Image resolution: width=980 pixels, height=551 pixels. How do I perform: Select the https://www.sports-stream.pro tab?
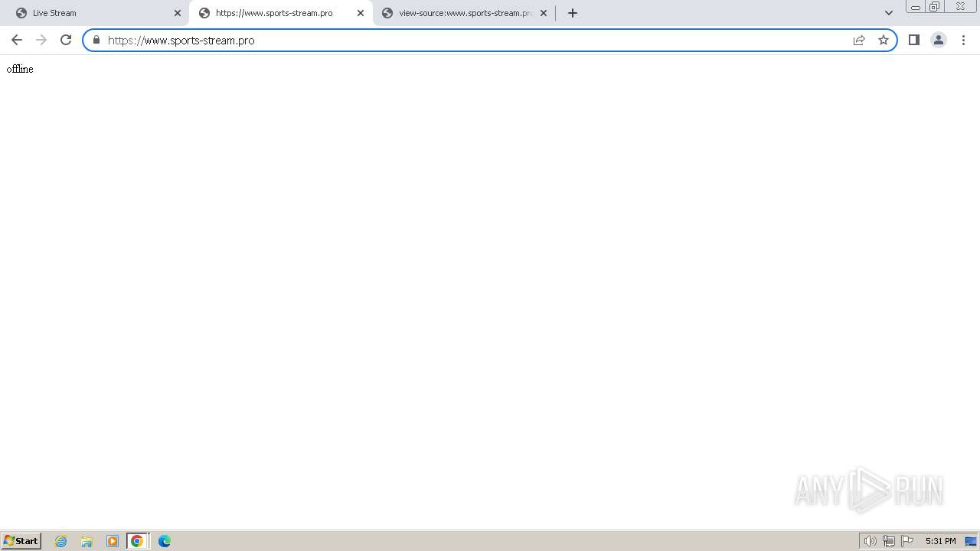coord(281,13)
